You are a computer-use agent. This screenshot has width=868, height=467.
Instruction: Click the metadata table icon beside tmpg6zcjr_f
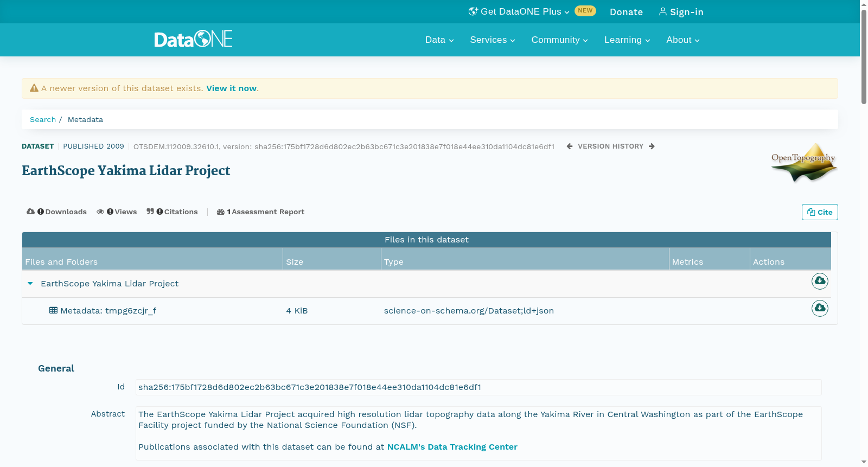click(53, 310)
